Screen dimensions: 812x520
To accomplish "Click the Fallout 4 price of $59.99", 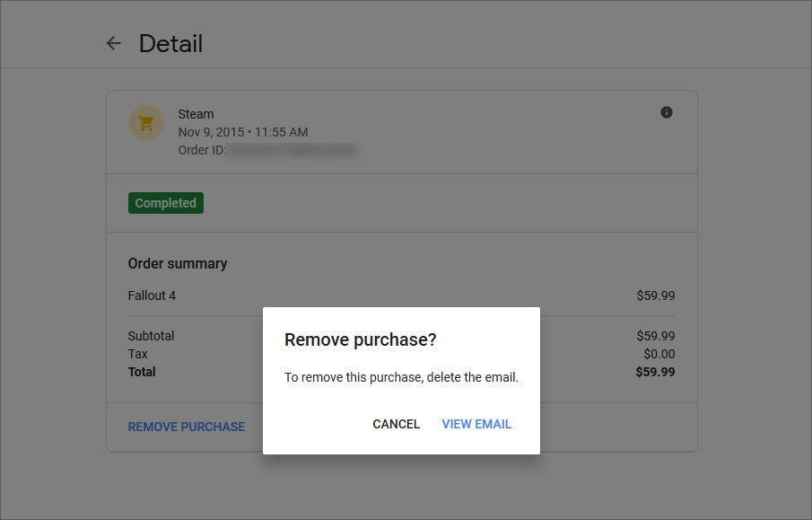I will click(655, 295).
